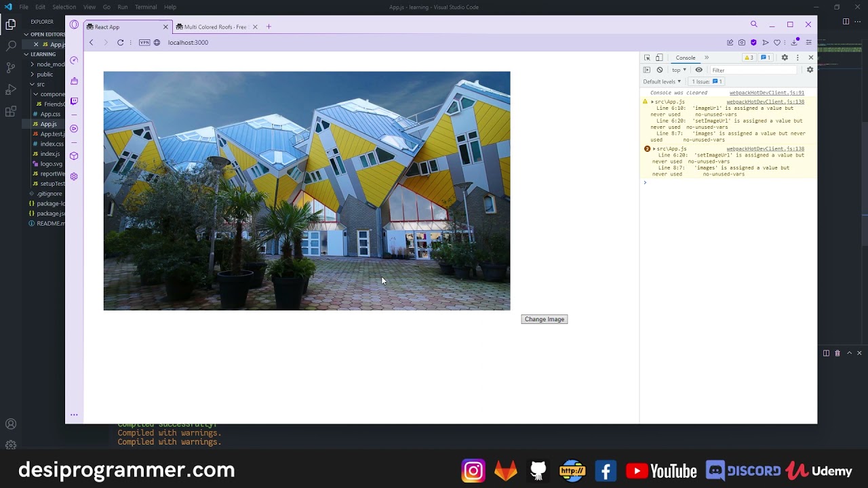868x488 pixels.
Task: Open the Opera speed dial sidebar icon
Action: (74, 60)
